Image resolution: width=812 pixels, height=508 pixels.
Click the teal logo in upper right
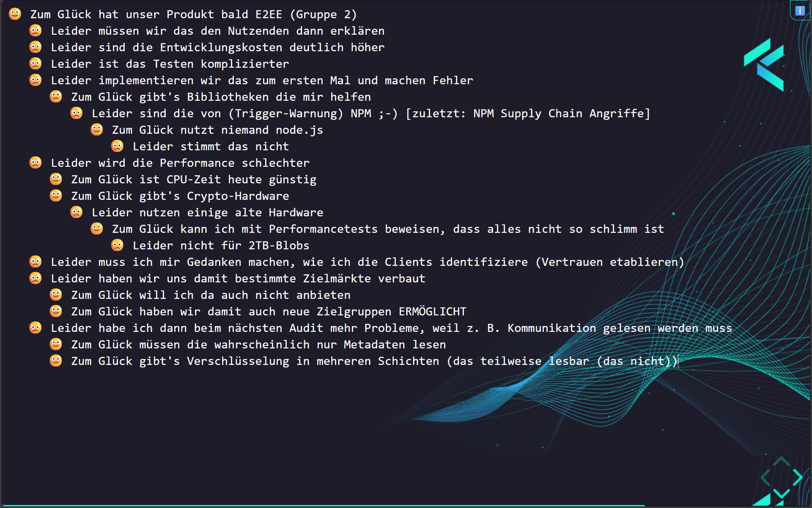click(x=764, y=64)
